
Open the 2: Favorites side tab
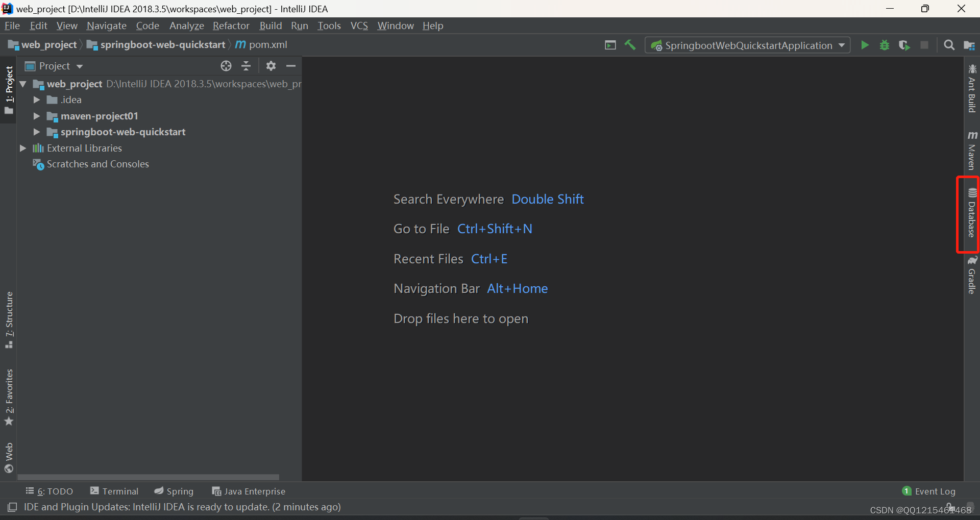click(x=9, y=397)
